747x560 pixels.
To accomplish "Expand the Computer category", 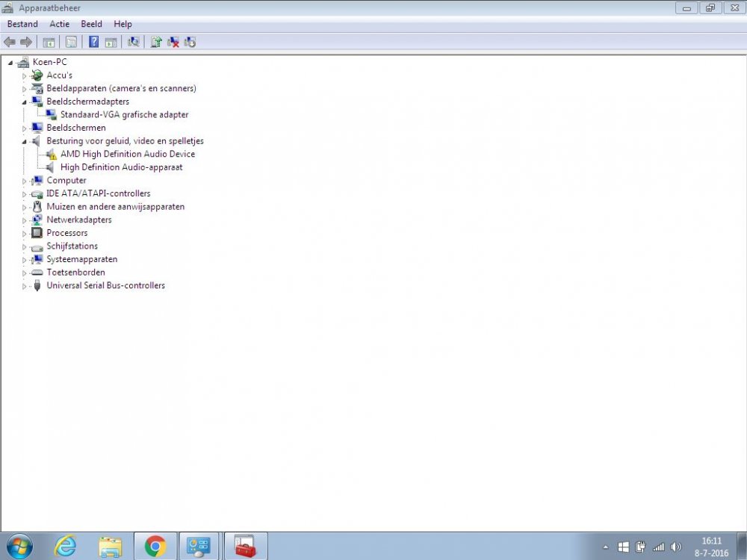I will click(25, 181).
